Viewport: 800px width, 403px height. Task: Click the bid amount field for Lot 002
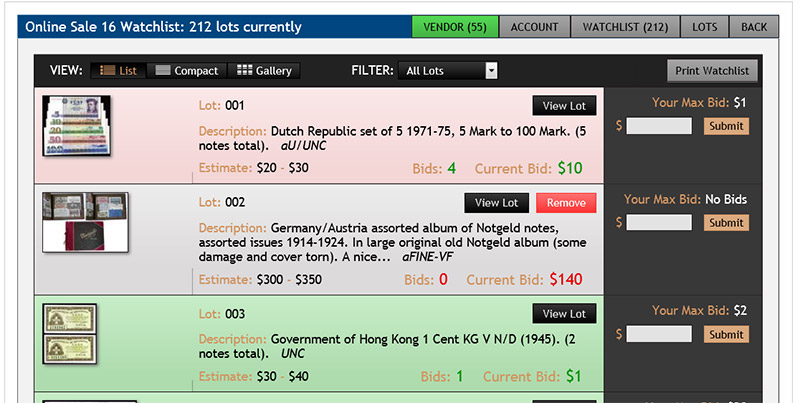point(658,223)
